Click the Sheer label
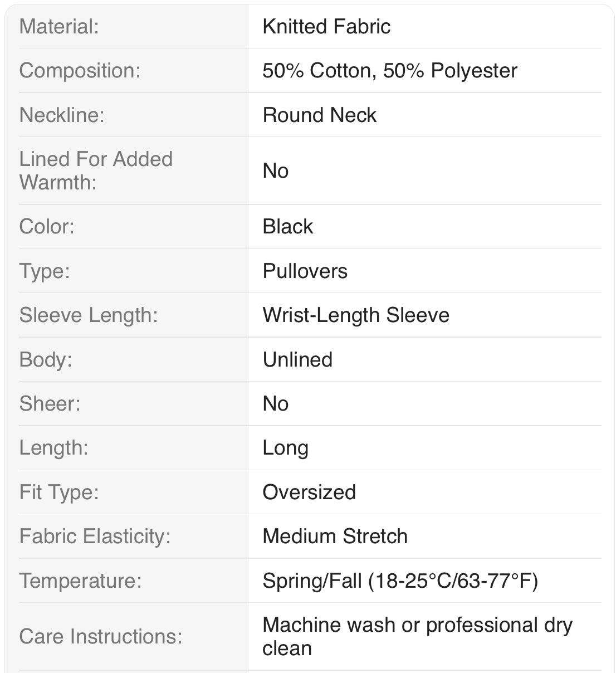 click(50, 404)
